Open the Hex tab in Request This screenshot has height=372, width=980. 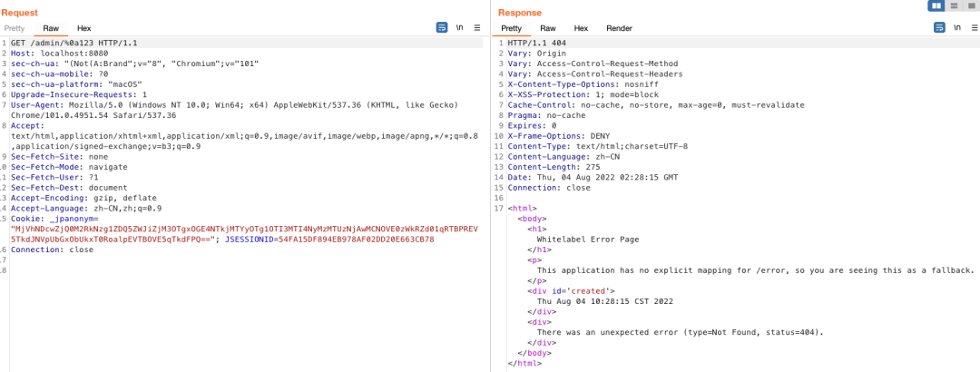83,29
